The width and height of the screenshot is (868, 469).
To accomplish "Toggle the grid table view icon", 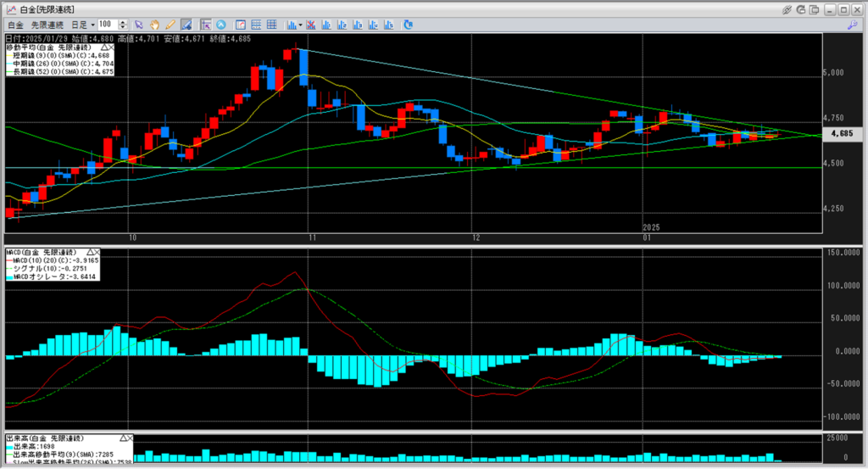I will (271, 25).
